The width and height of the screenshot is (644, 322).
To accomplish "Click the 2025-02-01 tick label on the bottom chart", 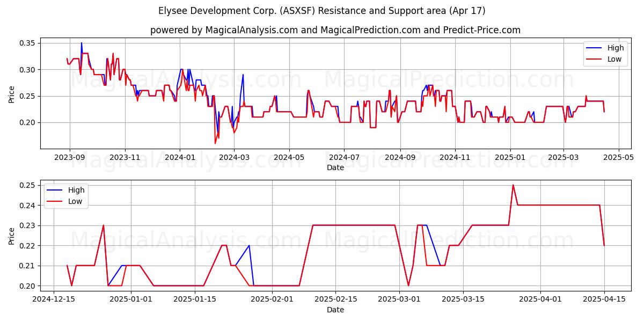I will pos(272,300).
